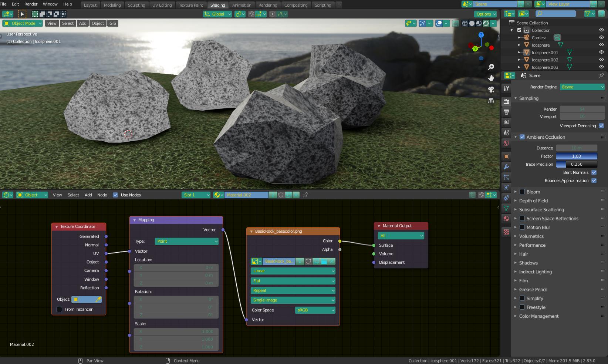Click the Material.002 name field
The image size is (608, 364).
(x=246, y=195)
